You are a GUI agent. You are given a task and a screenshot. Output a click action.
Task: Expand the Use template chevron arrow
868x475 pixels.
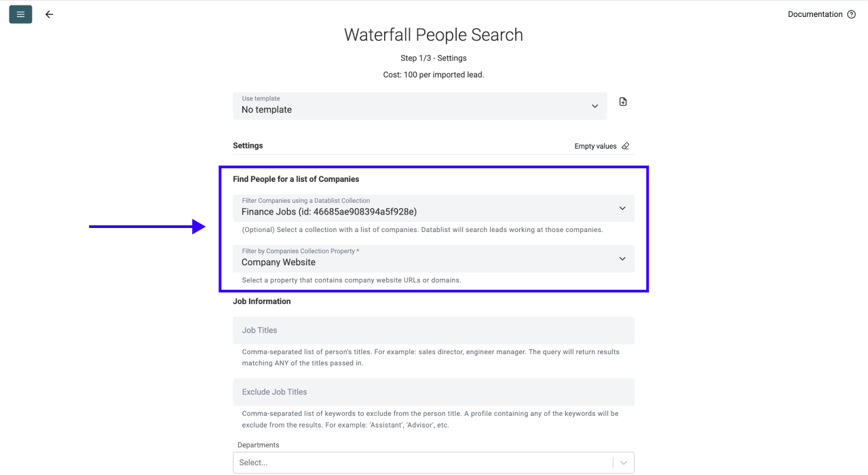pos(595,107)
